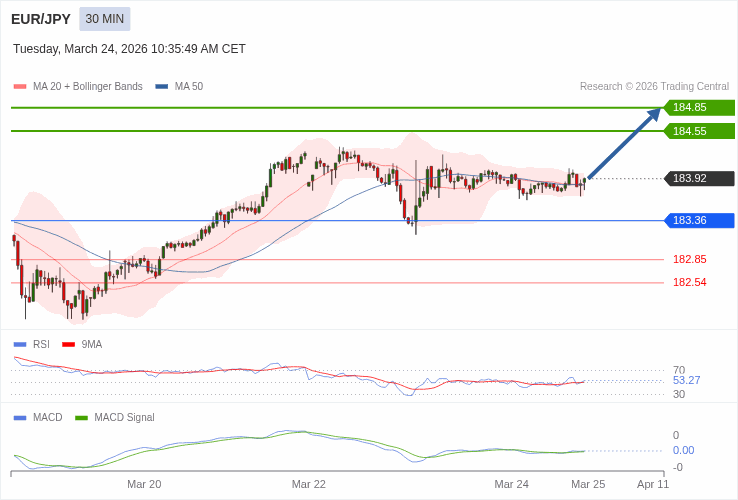Click the blue upward forecast arrow
This screenshot has width=738, height=500.
click(x=624, y=143)
